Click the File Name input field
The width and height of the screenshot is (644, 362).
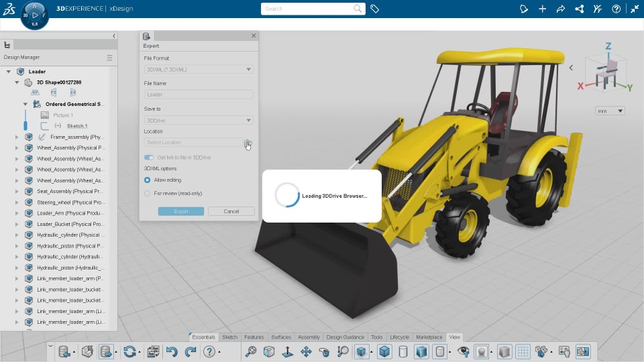(199, 95)
